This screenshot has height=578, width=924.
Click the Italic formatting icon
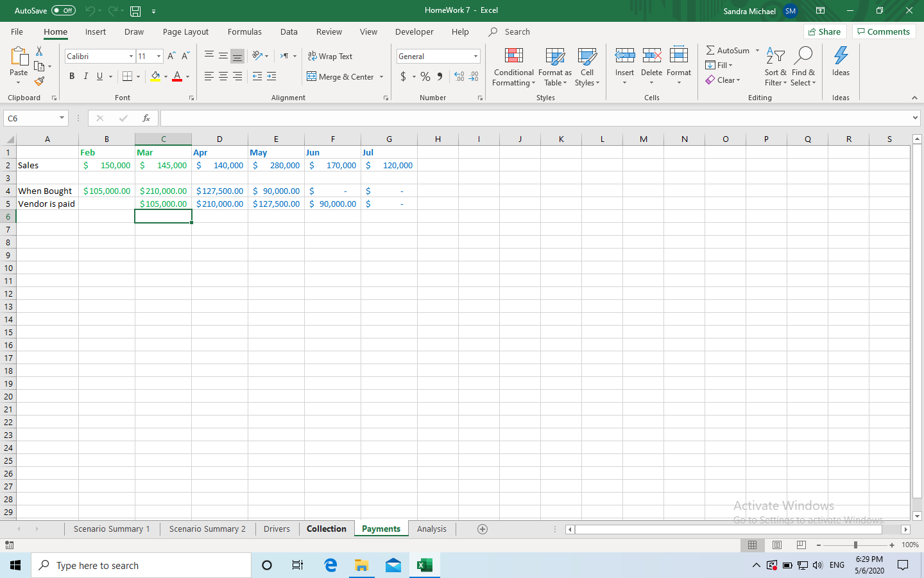85,76
